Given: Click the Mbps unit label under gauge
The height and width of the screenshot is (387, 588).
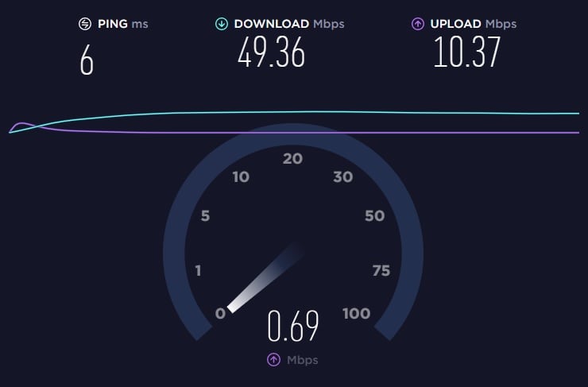Looking at the screenshot, I should [x=302, y=360].
